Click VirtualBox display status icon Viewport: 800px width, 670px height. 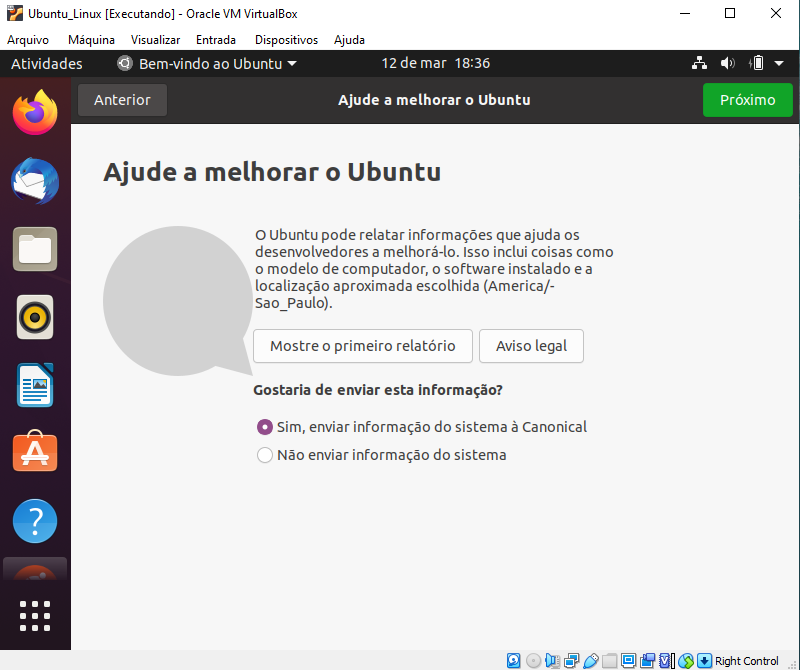(x=629, y=661)
